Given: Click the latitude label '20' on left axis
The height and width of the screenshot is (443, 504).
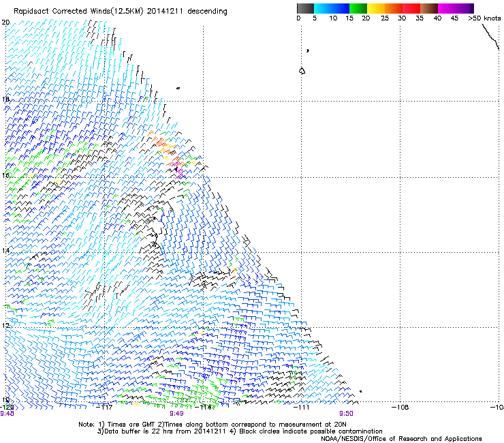Looking at the screenshot, I should [5, 22].
